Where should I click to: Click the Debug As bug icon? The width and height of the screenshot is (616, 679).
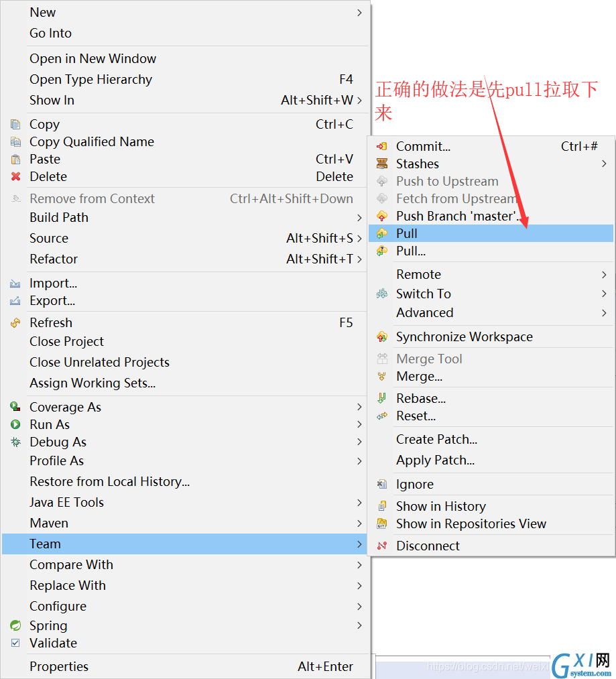(15, 442)
